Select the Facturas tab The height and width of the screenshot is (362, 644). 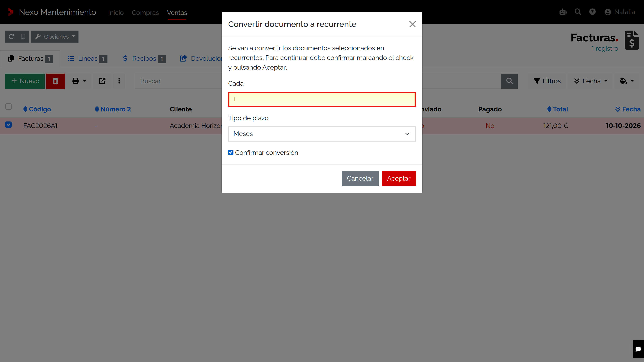point(30,59)
